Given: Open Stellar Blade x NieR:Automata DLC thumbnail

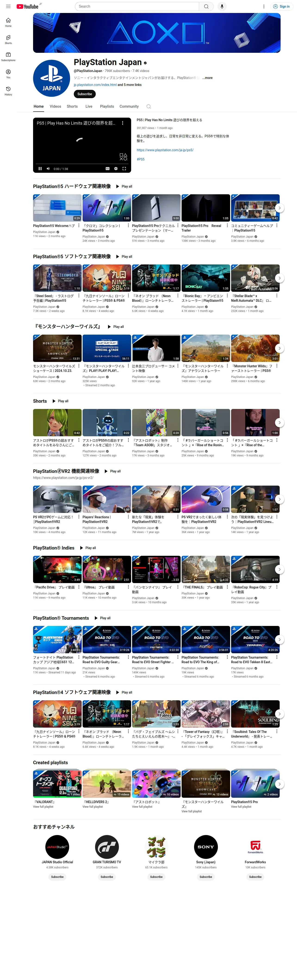Looking at the screenshot, I should point(255,278).
